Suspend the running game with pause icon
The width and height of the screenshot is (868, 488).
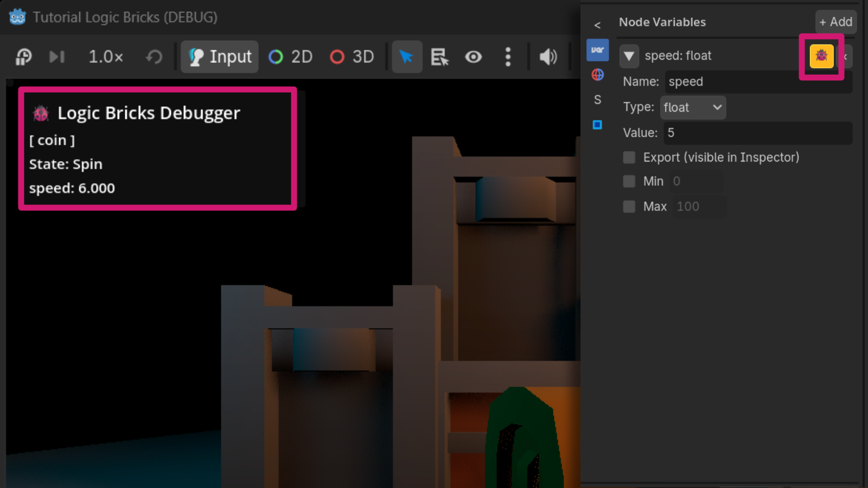(23, 56)
